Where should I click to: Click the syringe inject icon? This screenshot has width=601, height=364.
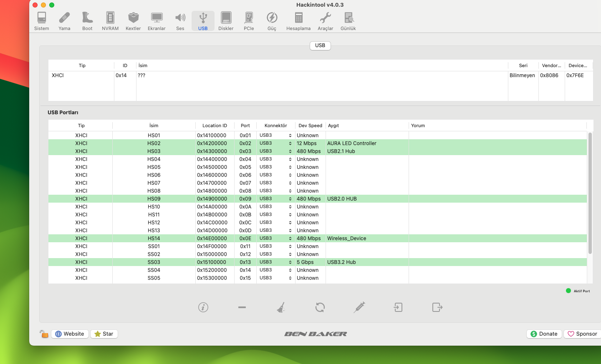(x=359, y=307)
